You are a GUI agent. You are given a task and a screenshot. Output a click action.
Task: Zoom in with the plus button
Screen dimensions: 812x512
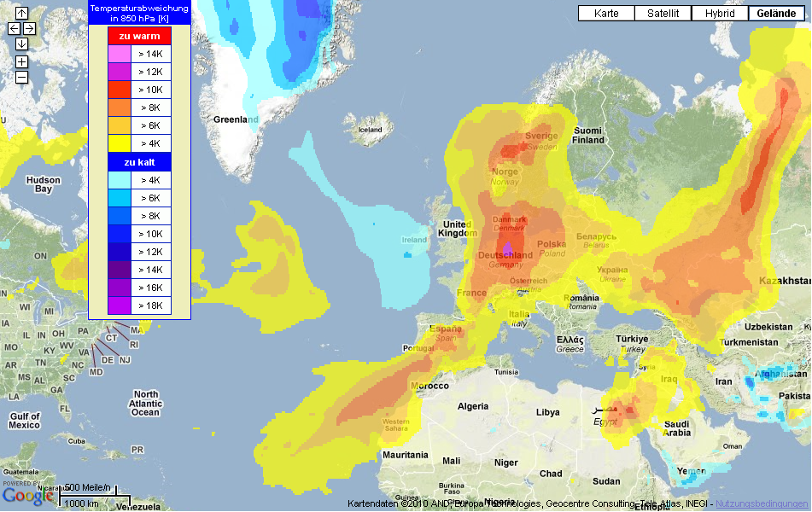click(21, 62)
